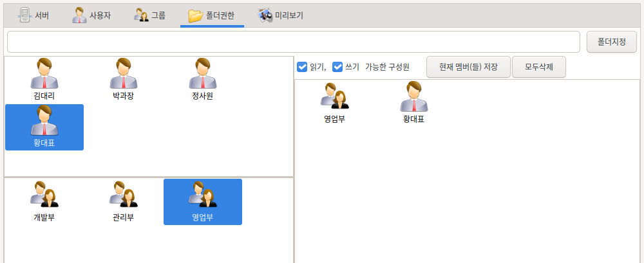Select the 개발부 group icon

(x=44, y=201)
